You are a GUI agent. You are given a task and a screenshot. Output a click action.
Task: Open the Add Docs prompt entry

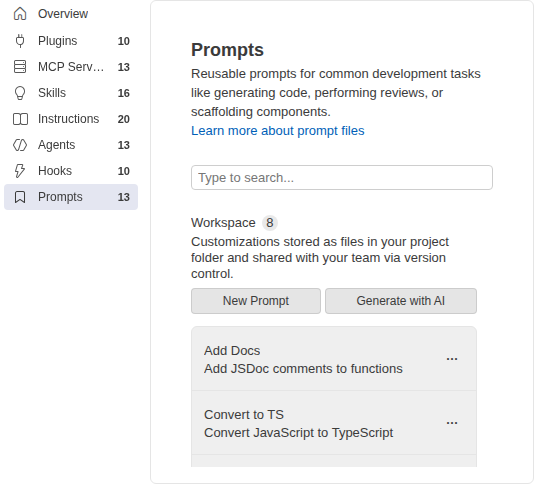(334, 359)
